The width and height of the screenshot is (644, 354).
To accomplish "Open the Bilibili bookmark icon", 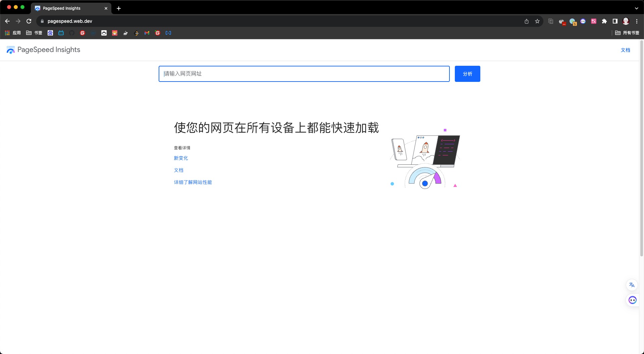I will click(61, 33).
